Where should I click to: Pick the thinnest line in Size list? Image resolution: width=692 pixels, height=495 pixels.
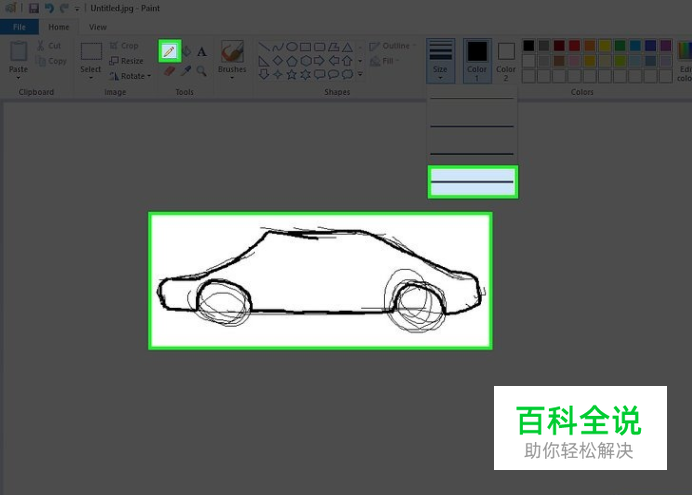(472, 99)
